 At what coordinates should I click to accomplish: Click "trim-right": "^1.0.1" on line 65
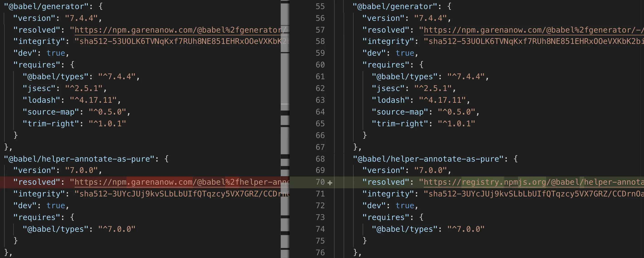tap(423, 123)
